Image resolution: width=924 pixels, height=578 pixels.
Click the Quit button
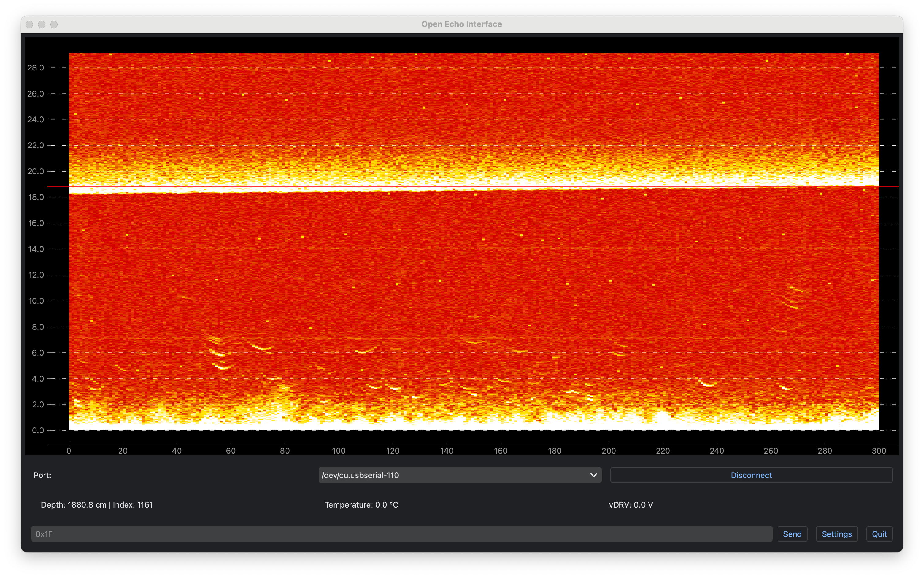[879, 534]
